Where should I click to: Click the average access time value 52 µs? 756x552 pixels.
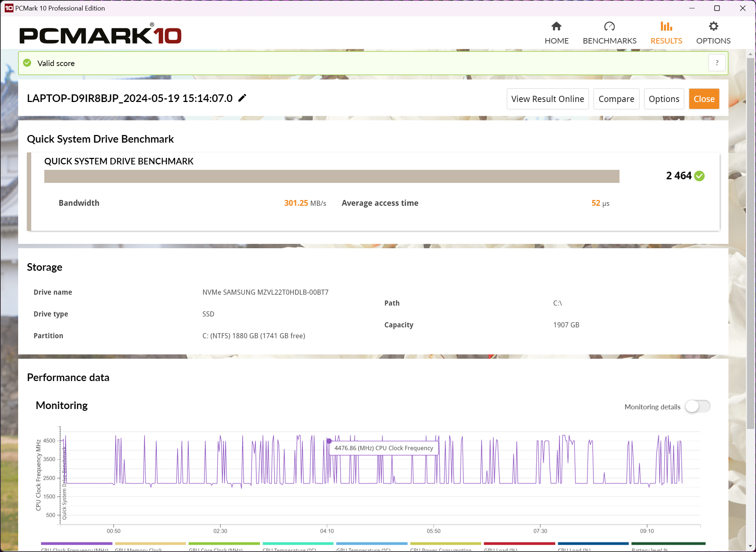click(x=600, y=203)
